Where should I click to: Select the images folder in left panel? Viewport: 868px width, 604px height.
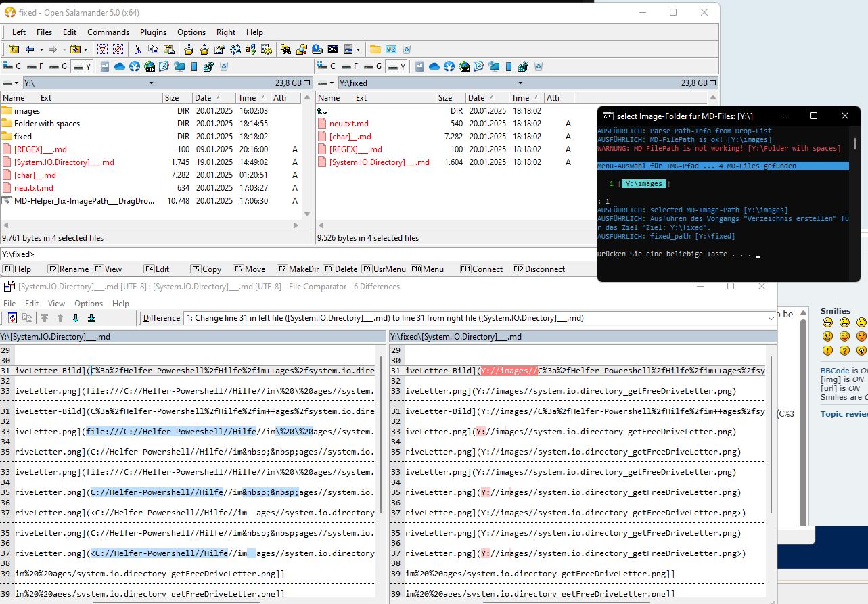27,111
